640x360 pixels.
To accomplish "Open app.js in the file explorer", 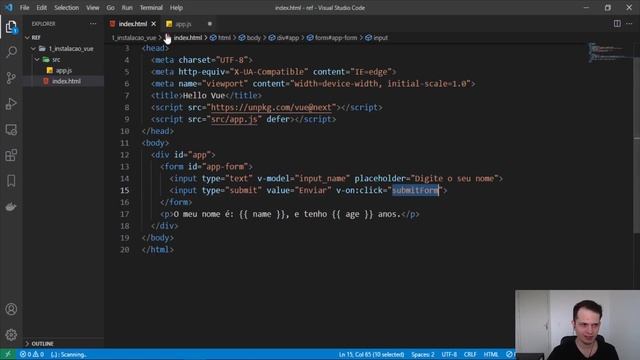I will (64, 71).
